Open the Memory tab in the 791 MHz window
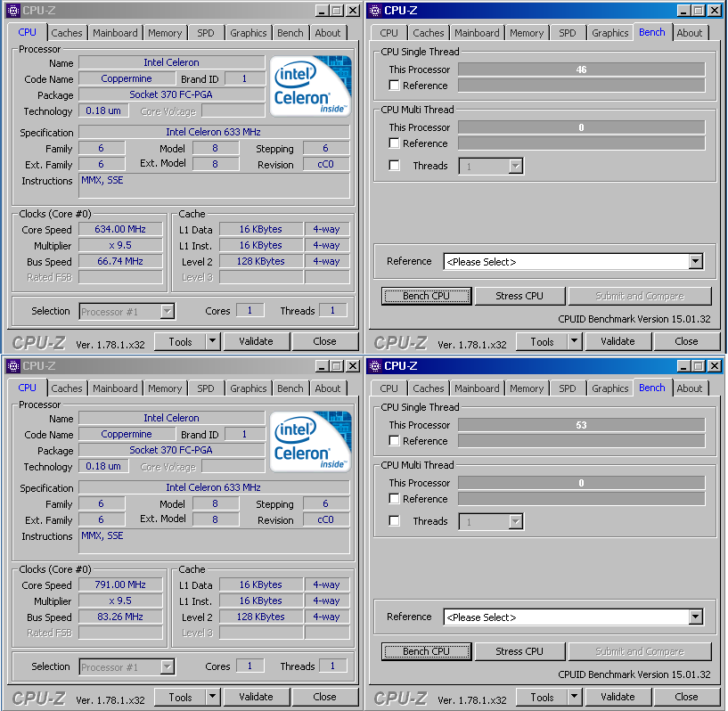Image resolution: width=728 pixels, height=711 pixels. point(165,388)
